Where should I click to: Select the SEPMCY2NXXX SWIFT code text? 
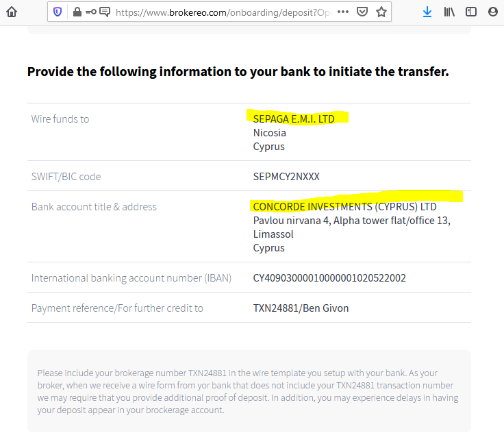286,177
